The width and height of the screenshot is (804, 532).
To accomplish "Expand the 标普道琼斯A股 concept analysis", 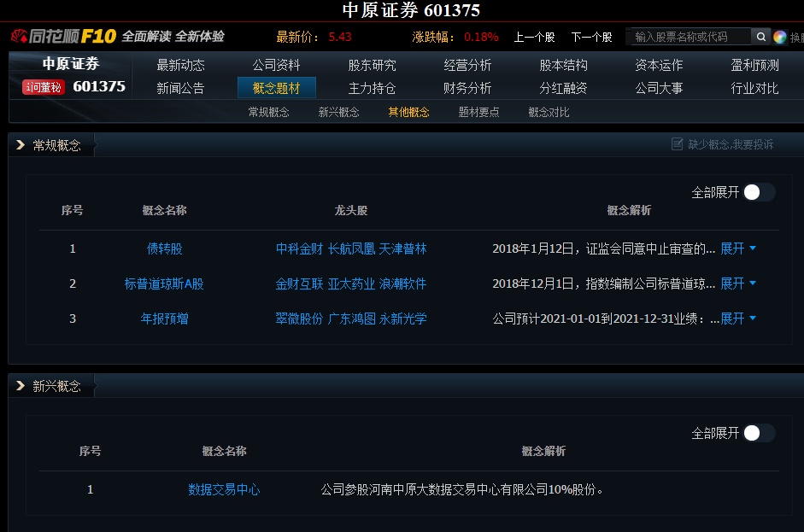I will (738, 284).
